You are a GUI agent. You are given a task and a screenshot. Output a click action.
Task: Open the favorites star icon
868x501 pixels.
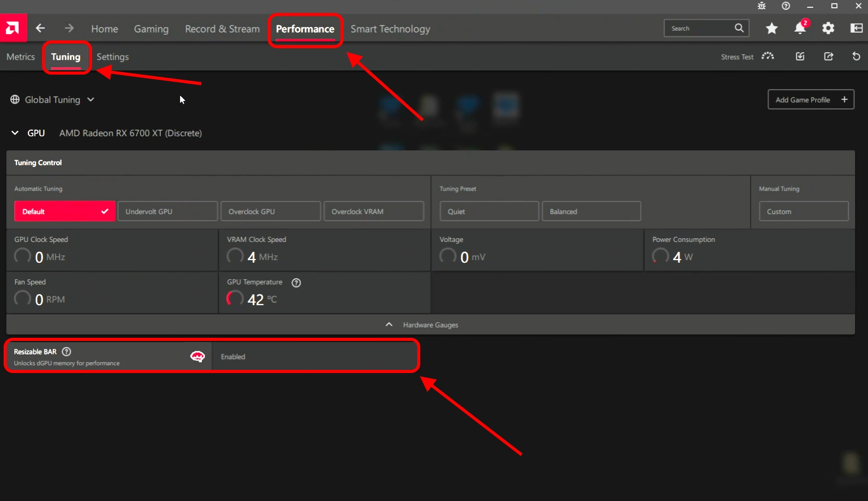(771, 28)
